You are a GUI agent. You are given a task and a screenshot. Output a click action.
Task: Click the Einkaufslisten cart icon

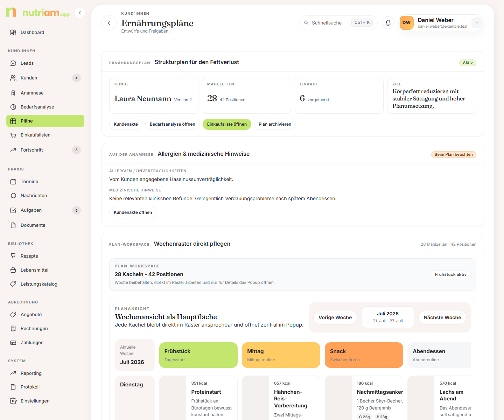(13, 135)
